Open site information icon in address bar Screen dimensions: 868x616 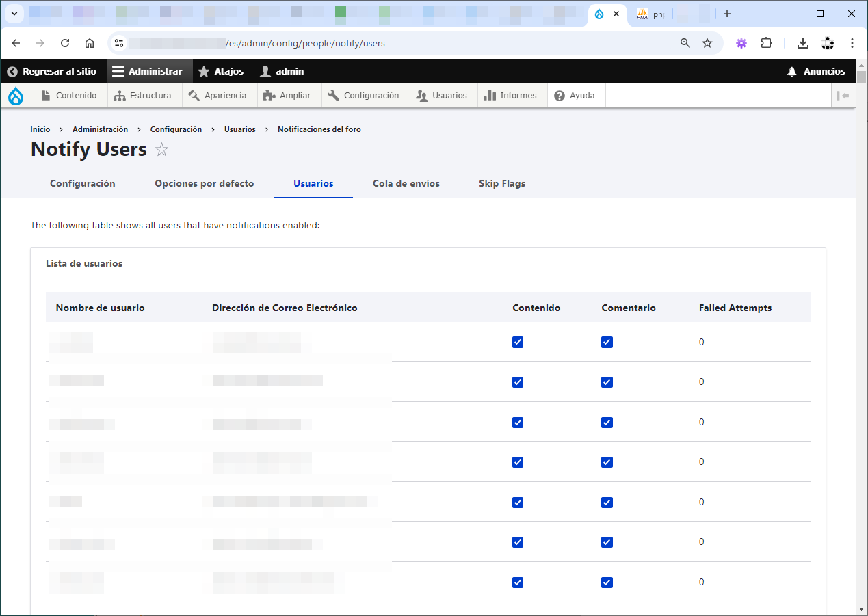(119, 43)
